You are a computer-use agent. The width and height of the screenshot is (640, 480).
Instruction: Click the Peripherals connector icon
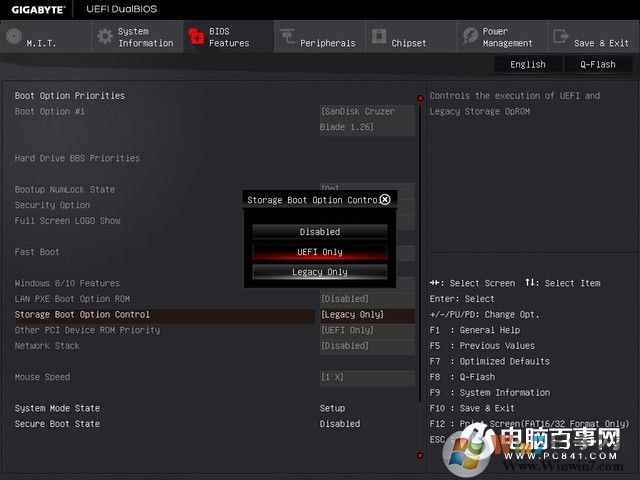point(288,37)
